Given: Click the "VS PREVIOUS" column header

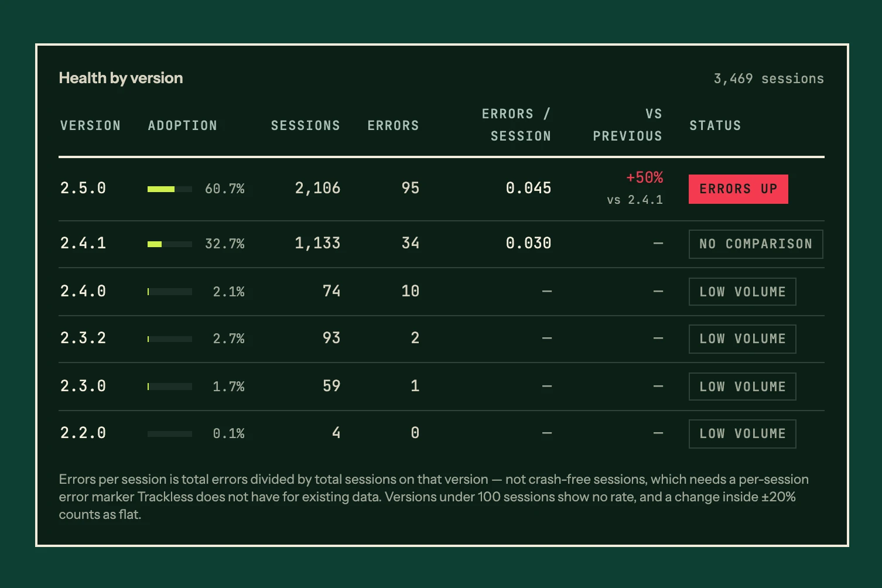Looking at the screenshot, I should pyautogui.click(x=627, y=125).
